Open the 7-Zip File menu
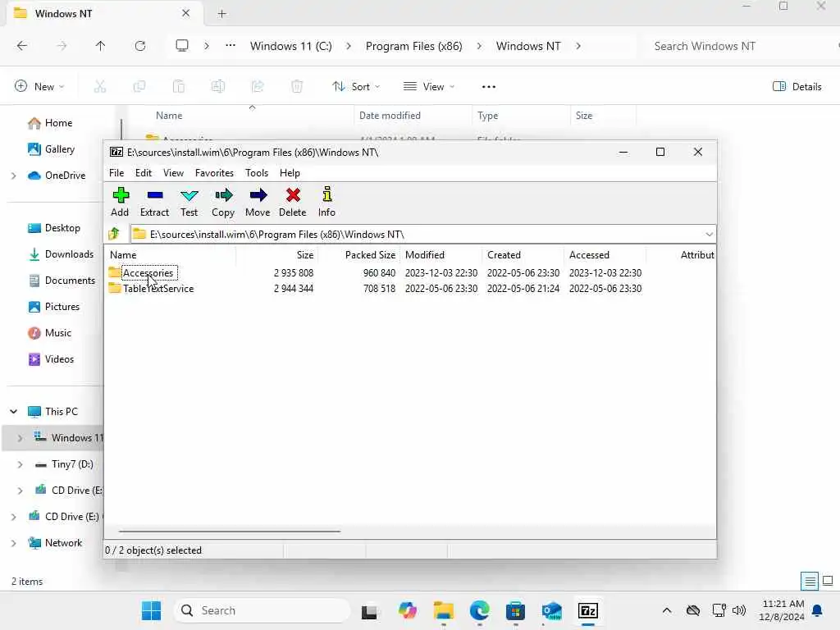840x630 pixels. click(116, 173)
